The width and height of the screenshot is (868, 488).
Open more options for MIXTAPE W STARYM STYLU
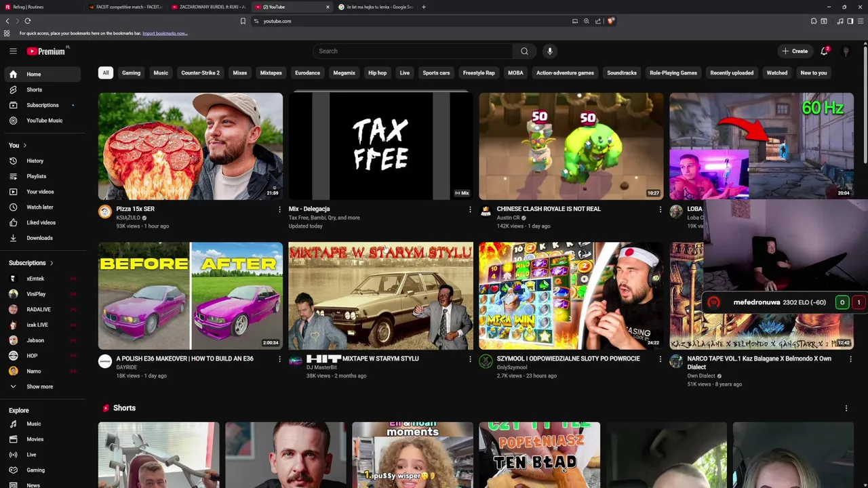(x=470, y=359)
